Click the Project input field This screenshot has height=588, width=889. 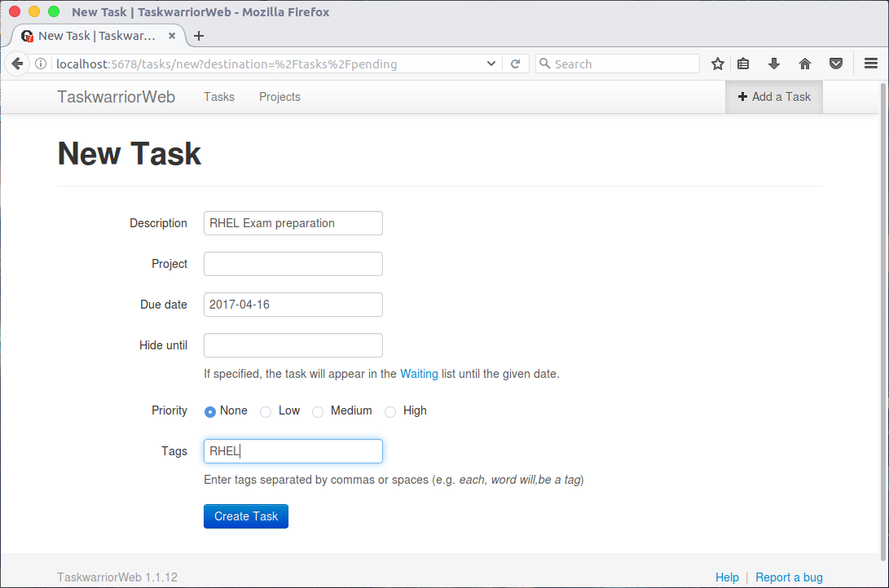point(293,264)
